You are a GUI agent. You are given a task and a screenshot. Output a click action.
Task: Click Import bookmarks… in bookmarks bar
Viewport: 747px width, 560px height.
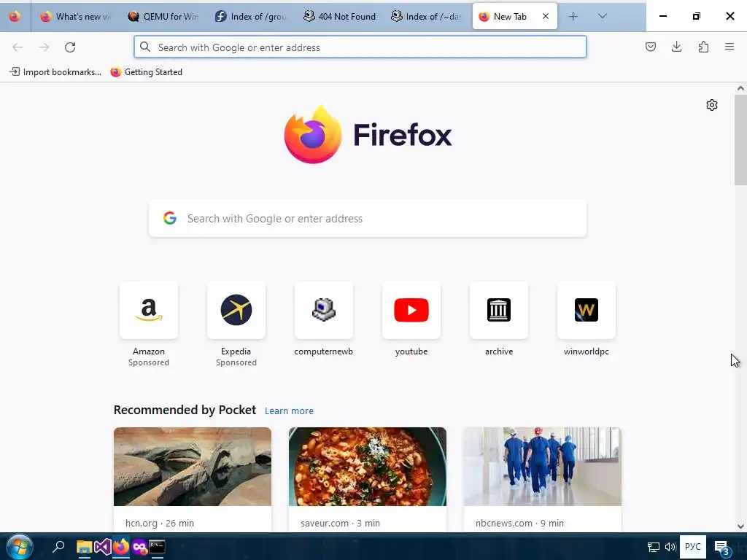pos(55,72)
